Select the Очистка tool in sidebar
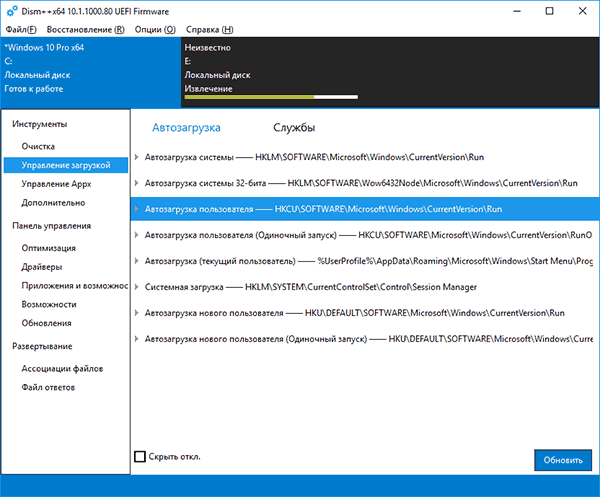The width and height of the screenshot is (600, 497). (x=38, y=146)
